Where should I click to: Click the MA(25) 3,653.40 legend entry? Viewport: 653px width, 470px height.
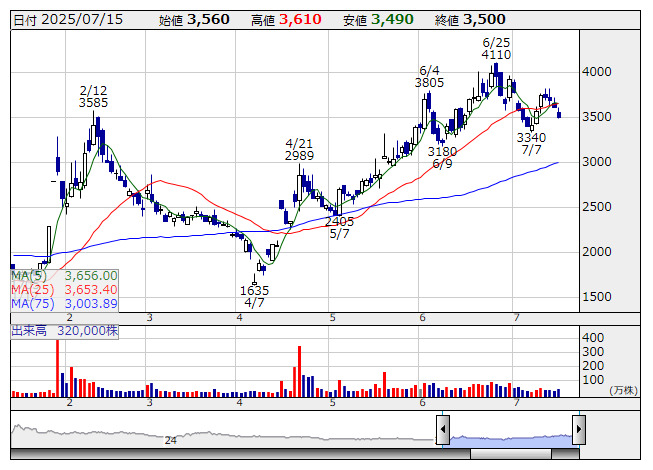pyautogui.click(x=65, y=290)
